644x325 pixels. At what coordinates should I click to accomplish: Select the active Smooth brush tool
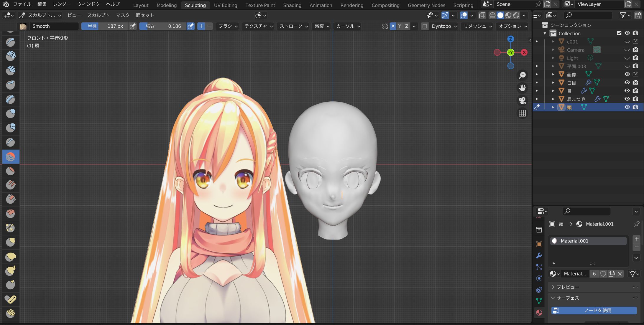pyautogui.click(x=11, y=157)
